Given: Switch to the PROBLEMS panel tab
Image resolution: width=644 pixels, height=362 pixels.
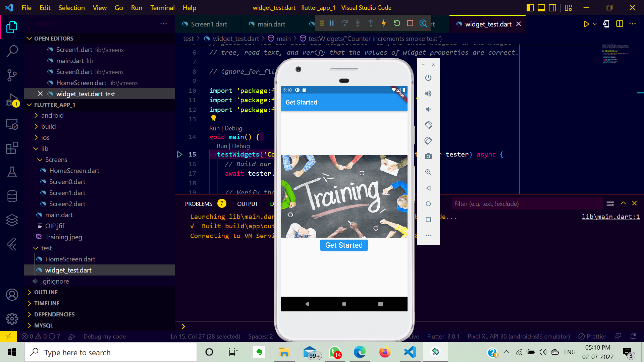Looking at the screenshot, I should (199, 204).
